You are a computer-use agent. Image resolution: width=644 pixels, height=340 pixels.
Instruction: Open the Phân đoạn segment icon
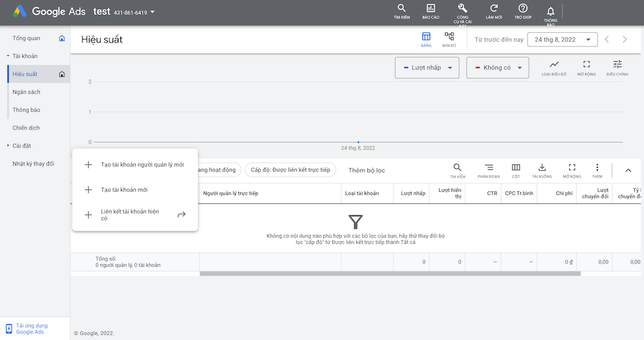(489, 170)
